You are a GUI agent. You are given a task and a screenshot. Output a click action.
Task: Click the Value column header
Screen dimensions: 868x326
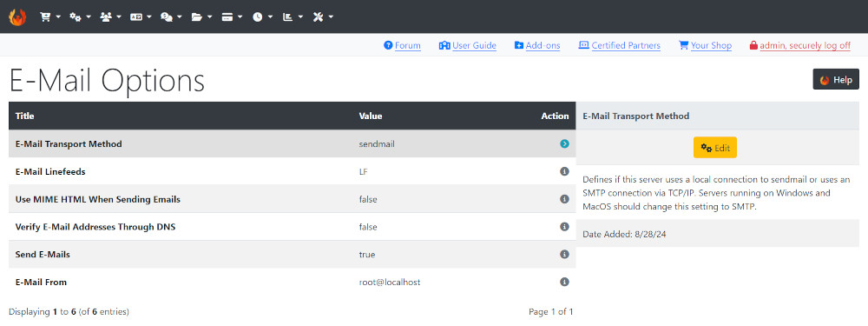(x=371, y=116)
